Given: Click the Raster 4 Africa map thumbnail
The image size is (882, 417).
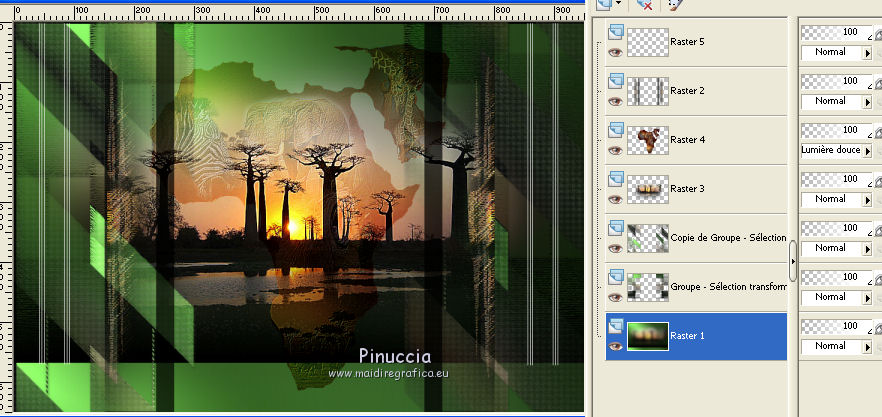Looking at the screenshot, I should coord(647,140).
